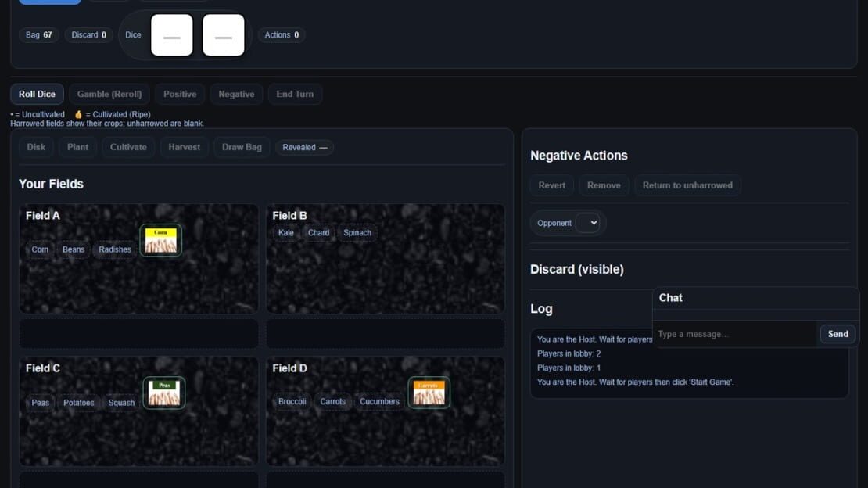Screen dimensions: 868x488
Task: Select the Beans chip in Field A
Action: [x=74, y=249]
